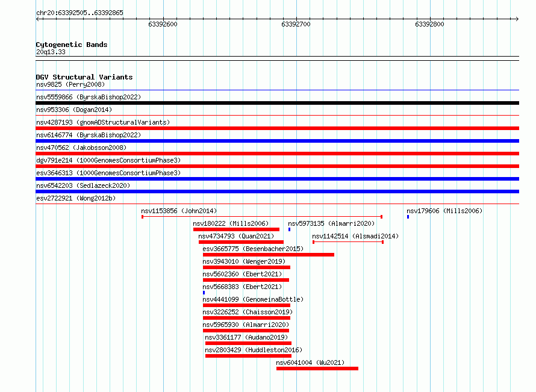Select the red nsv470562 Jakobsson2008 bar
The image size is (536, 392).
click(277, 154)
